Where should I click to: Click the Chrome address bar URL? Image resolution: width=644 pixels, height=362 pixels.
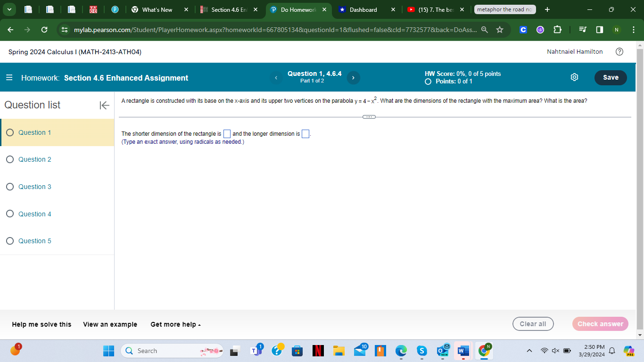pyautogui.click(x=275, y=30)
